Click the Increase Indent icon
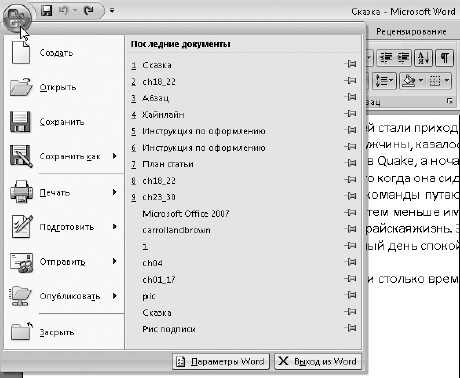Image resolution: width=460 pixels, height=378 pixels. click(x=403, y=58)
